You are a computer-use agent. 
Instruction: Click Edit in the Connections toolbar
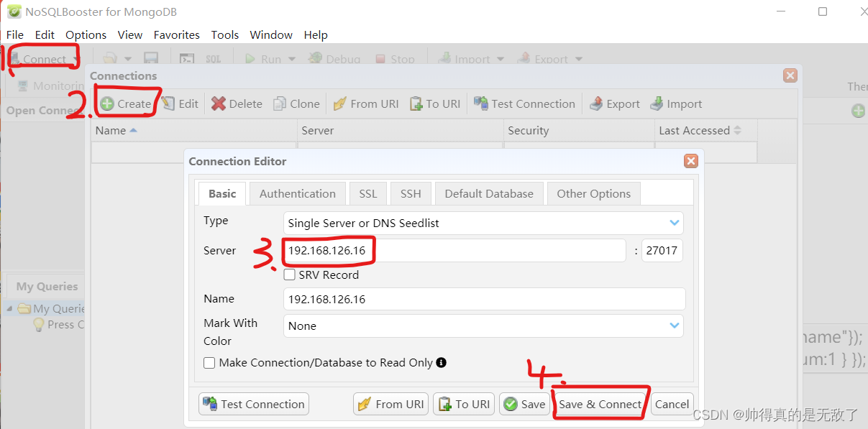click(180, 103)
